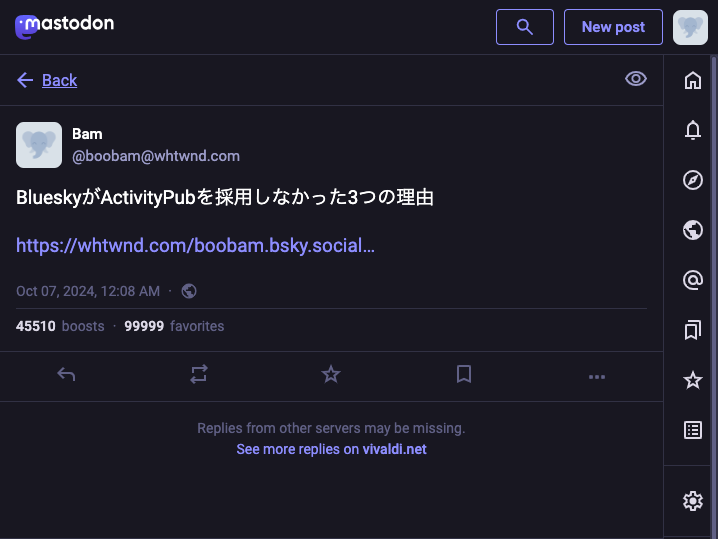
Task: Toggle favorite star on the post
Action: pos(331,375)
